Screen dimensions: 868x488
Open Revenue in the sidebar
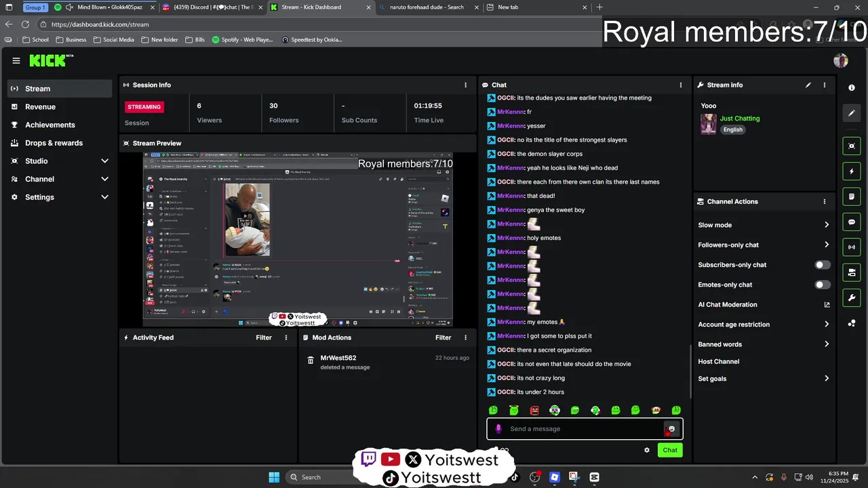pyautogui.click(x=60, y=106)
